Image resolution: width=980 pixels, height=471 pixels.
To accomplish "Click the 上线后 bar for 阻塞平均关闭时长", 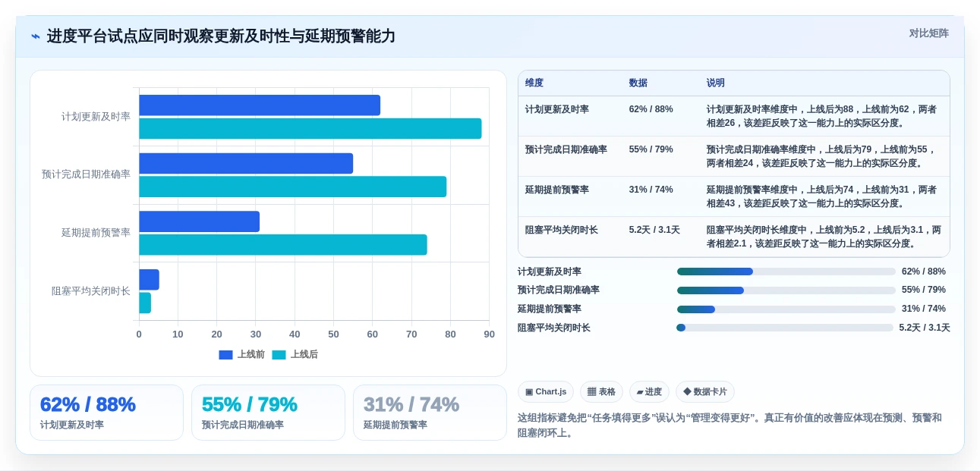I will click(145, 303).
